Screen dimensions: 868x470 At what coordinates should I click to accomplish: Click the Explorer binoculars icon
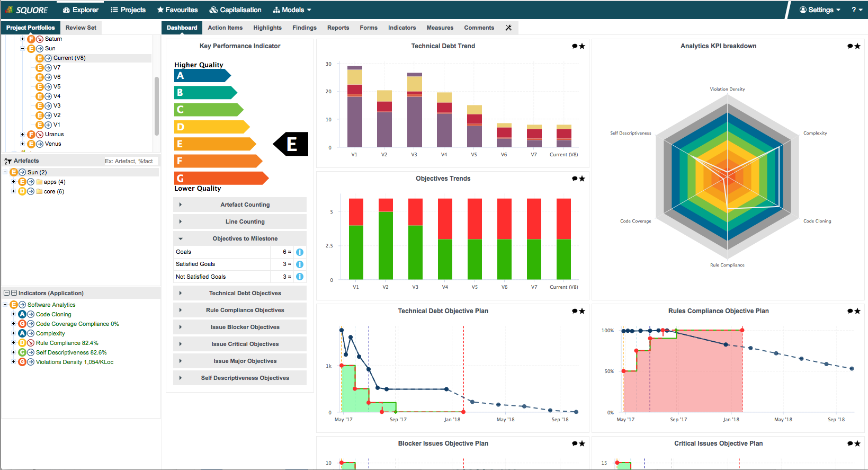[x=66, y=10]
